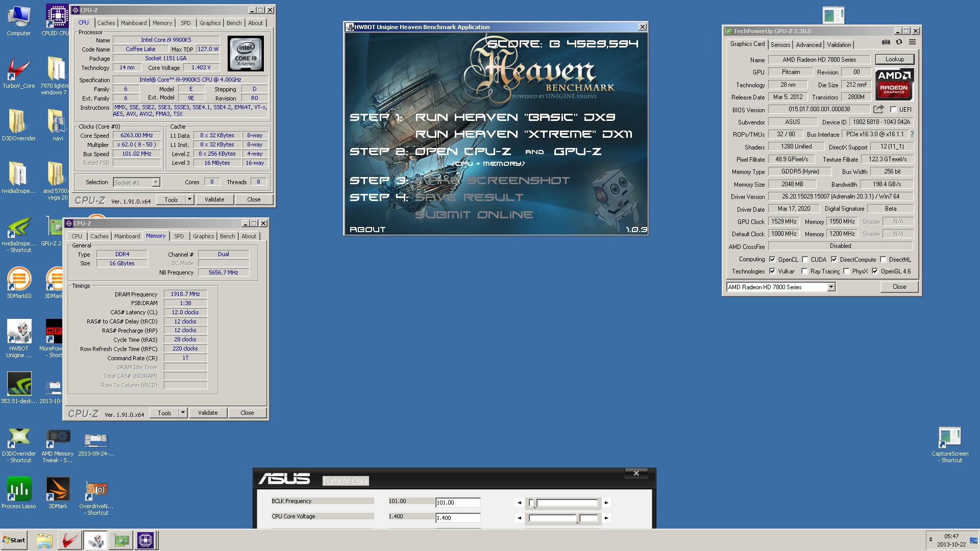Click Validate in the upper CPU-Z window
Screen dimensions: 980x551
tap(214, 199)
